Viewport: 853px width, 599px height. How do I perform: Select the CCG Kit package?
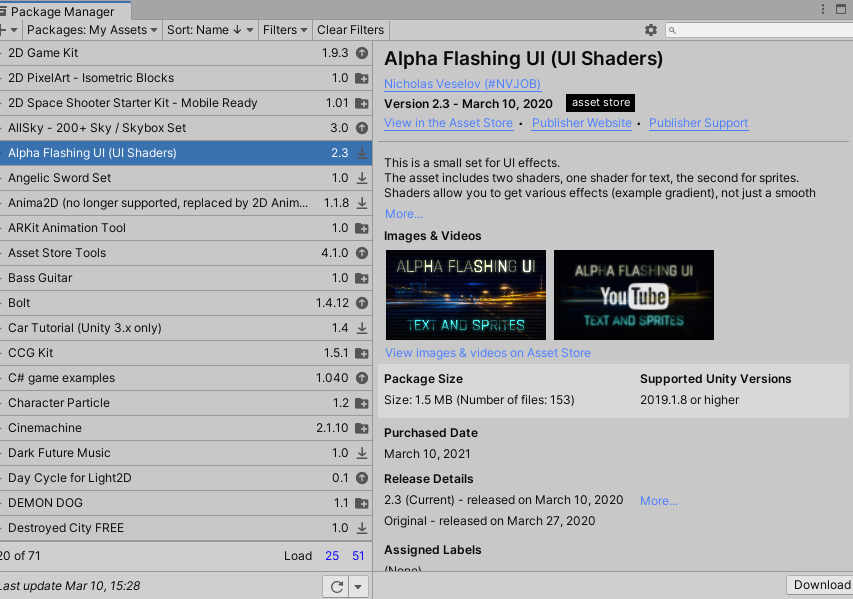[x=186, y=353]
